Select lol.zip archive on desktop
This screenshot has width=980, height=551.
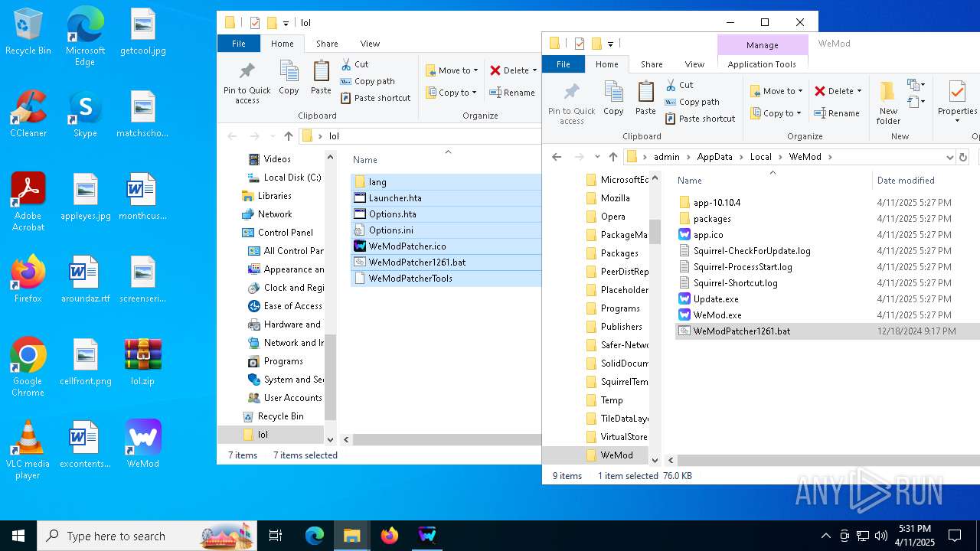[x=143, y=361]
